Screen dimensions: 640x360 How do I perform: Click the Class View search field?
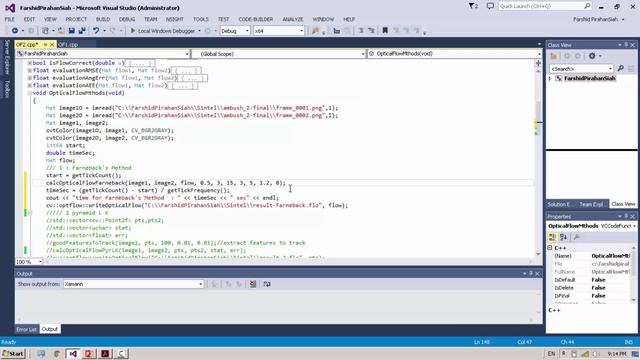coord(581,69)
